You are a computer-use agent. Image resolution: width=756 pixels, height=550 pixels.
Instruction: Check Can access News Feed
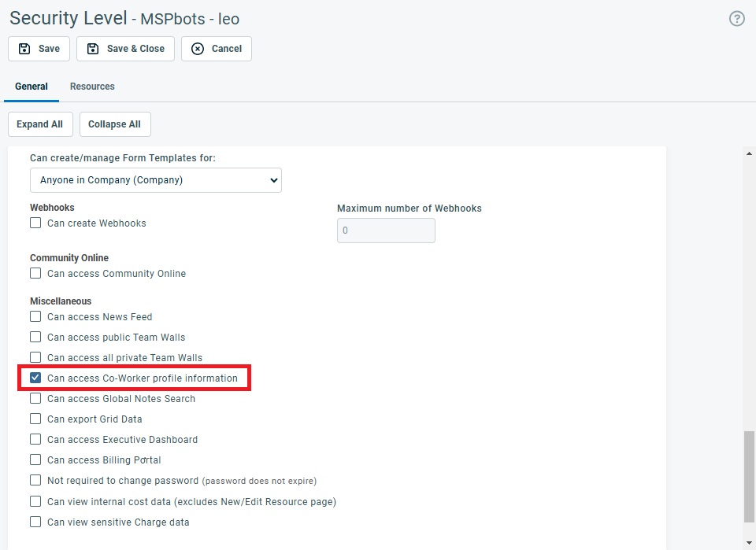[35, 316]
